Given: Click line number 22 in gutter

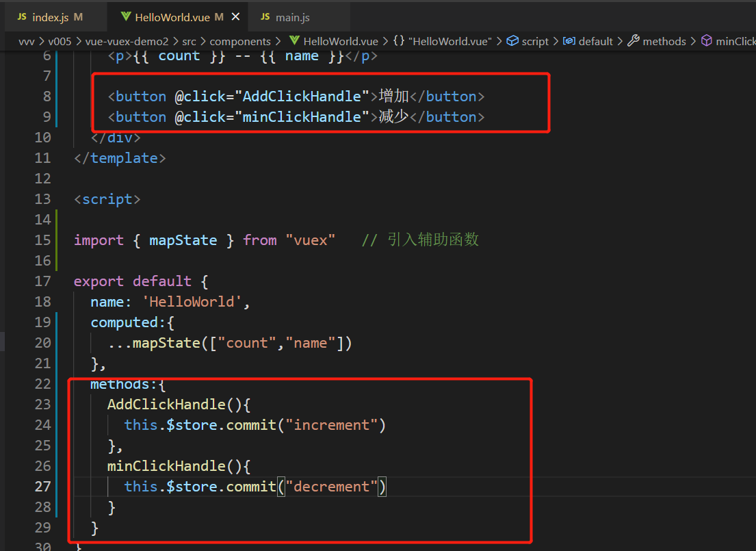Looking at the screenshot, I should point(42,384).
